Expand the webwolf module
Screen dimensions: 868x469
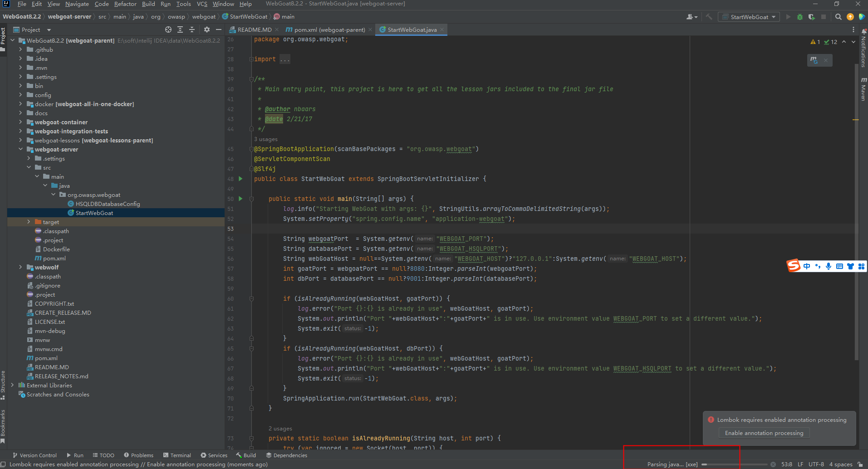pyautogui.click(x=20, y=267)
